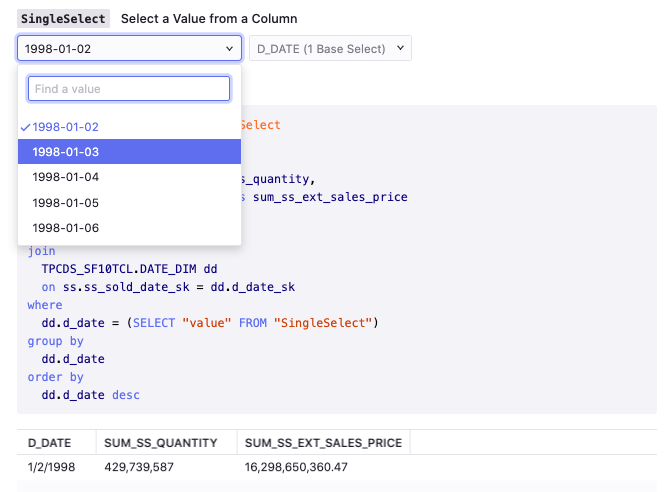Click the 1/2/1998 table cell

pyautogui.click(x=49, y=467)
